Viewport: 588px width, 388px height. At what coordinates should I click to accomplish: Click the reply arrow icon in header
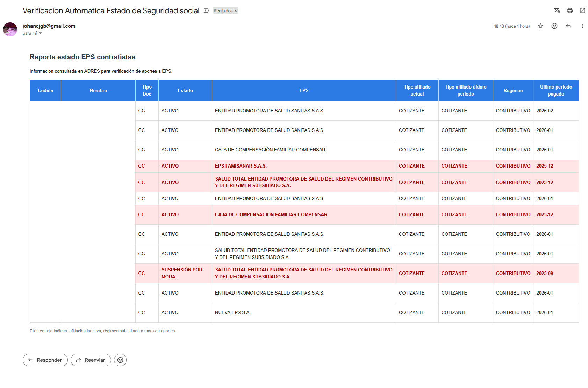point(568,26)
